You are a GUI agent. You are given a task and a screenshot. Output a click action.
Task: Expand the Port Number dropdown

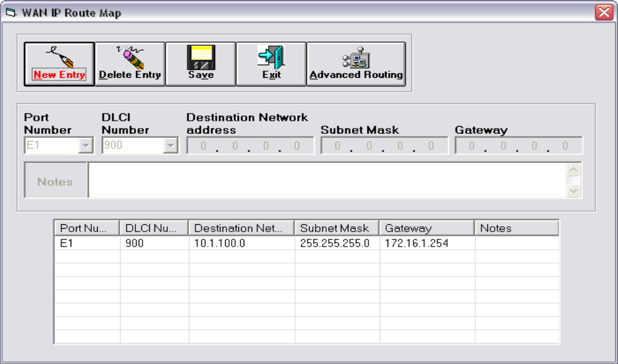[x=86, y=146]
